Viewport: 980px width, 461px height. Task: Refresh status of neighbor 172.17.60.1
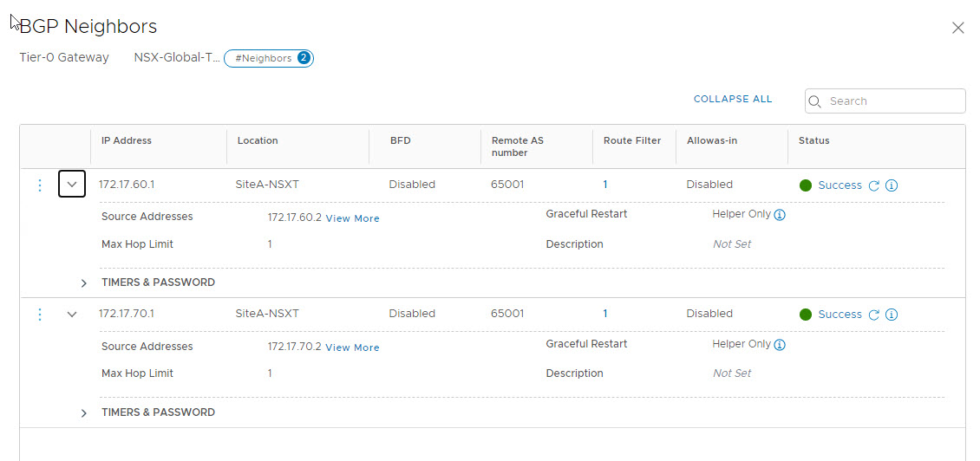pyautogui.click(x=874, y=185)
